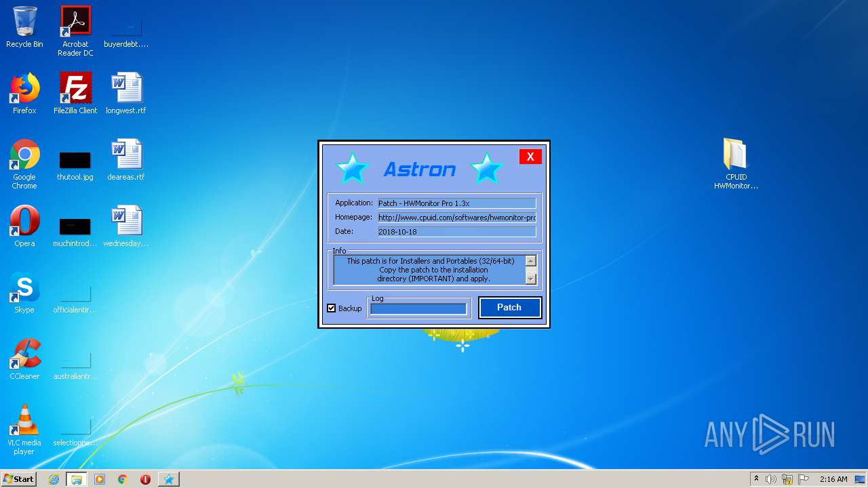Click the Info text about installers

tap(430, 270)
